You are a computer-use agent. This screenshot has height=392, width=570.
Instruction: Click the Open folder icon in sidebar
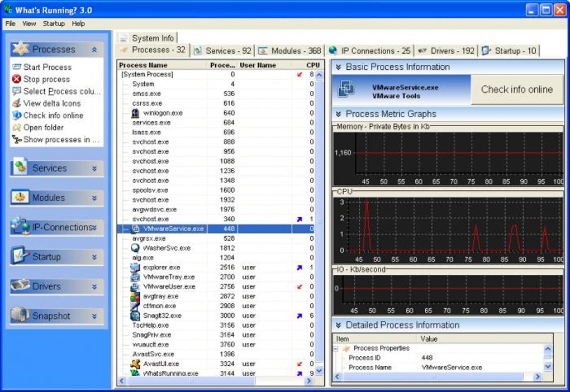pos(16,127)
